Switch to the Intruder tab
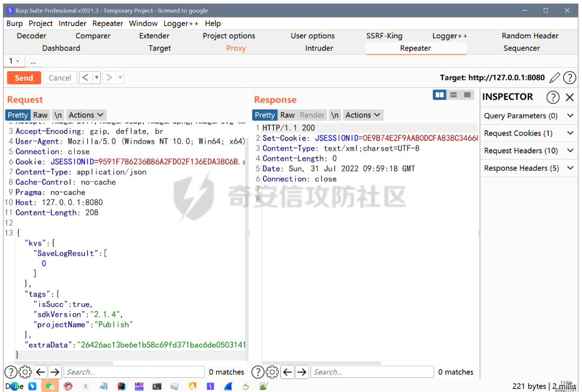The height and width of the screenshot is (392, 582). 319,48
